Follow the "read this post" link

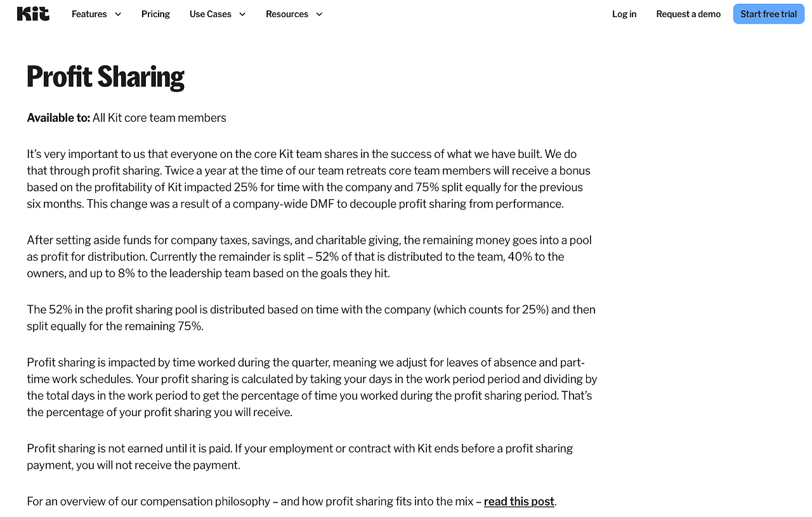[519, 501]
